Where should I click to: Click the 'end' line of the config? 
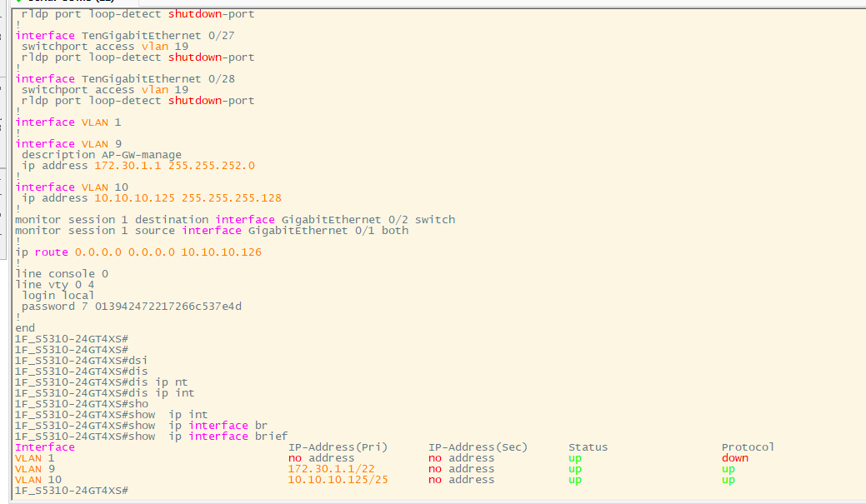pyautogui.click(x=25, y=328)
